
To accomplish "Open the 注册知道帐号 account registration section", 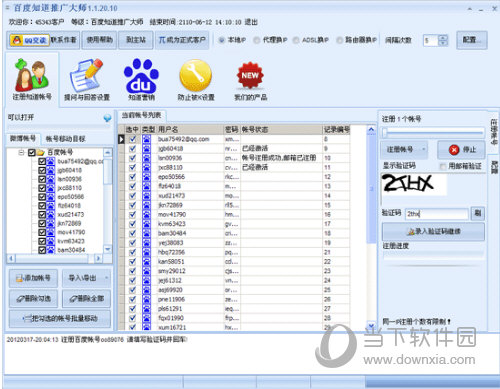I will 32,79.
